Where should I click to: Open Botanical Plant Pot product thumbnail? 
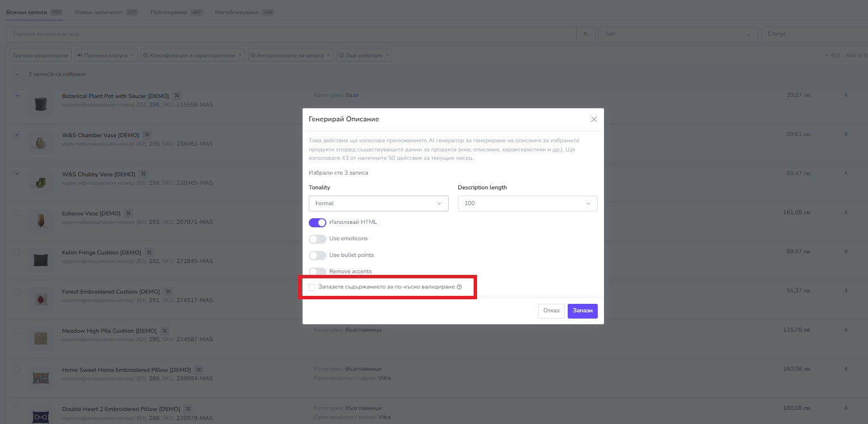click(x=40, y=104)
